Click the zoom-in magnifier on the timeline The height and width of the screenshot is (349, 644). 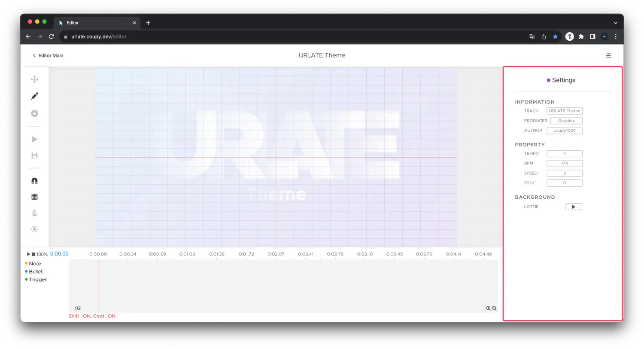(489, 308)
